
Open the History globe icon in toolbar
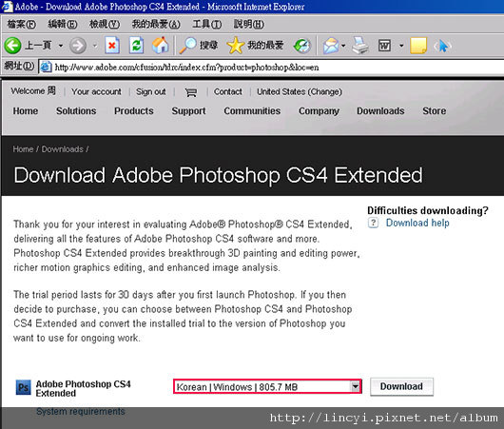[x=302, y=46]
